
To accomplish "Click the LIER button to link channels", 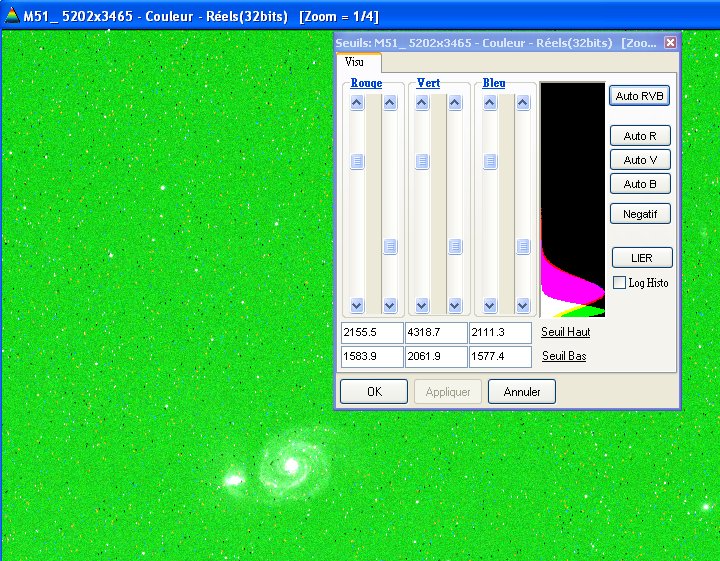I will coord(641,258).
